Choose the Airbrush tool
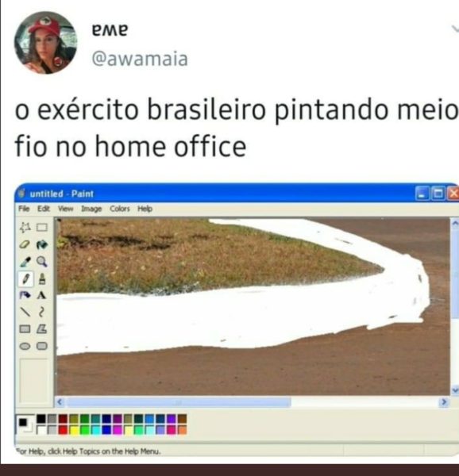 click(x=25, y=295)
